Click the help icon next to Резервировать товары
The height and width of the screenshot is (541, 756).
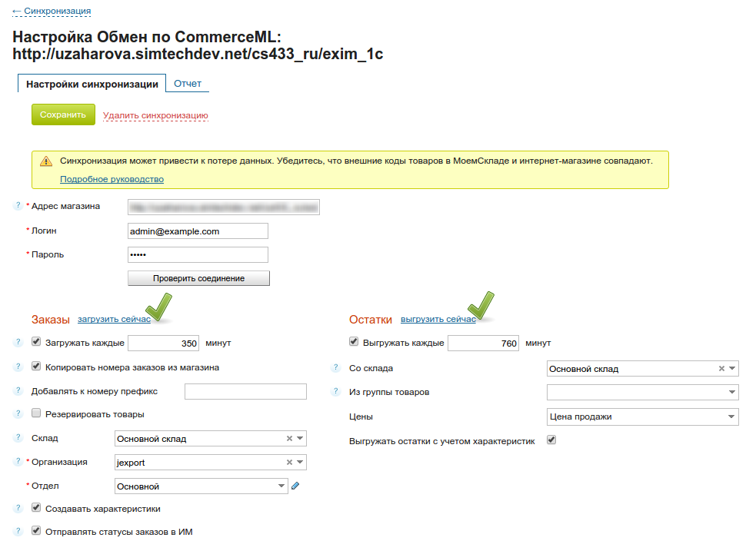coord(18,414)
